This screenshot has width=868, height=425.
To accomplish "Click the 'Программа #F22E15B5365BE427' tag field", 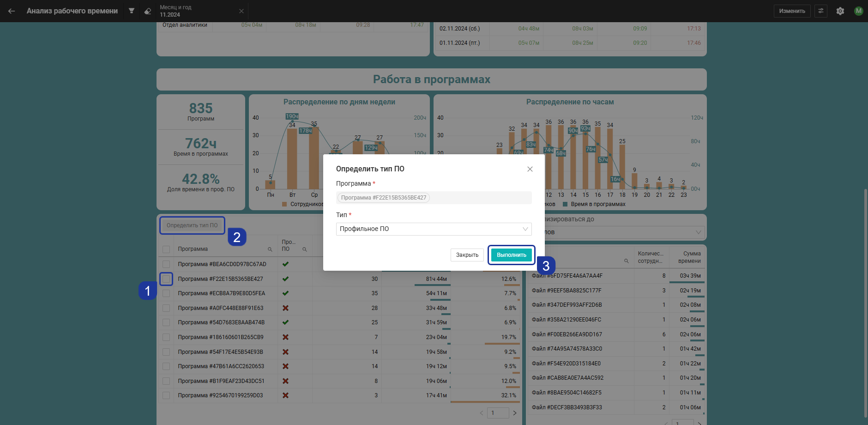I will click(434, 198).
